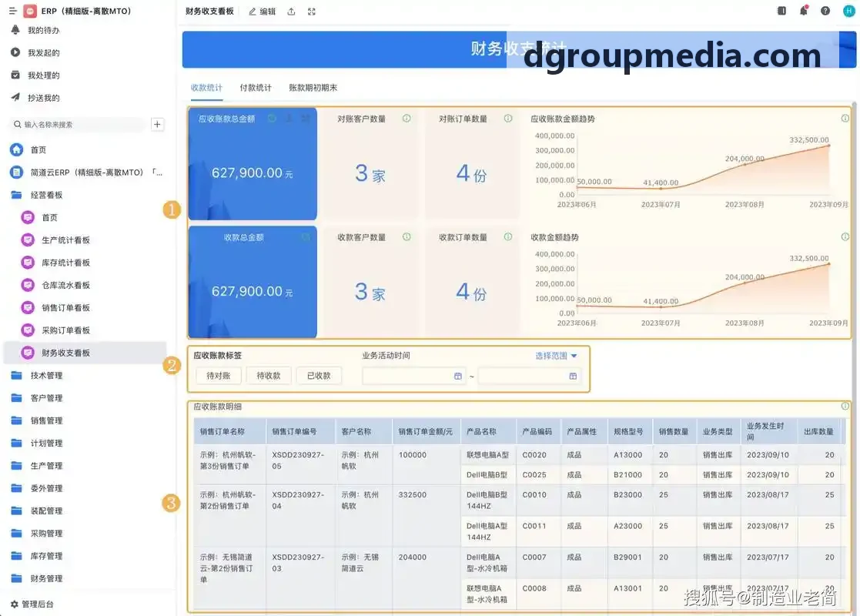Click the 收款总金额 blue card

coord(253,282)
